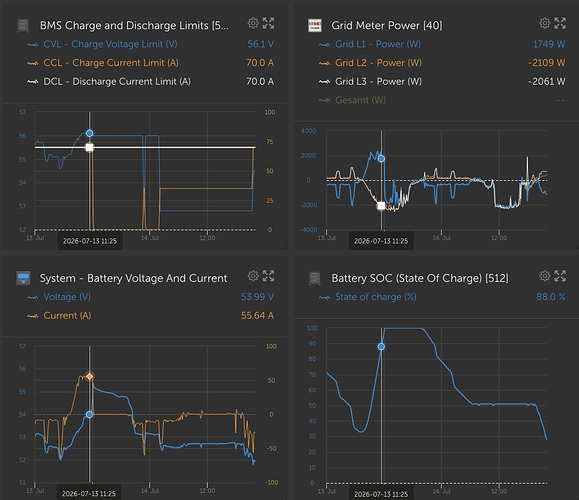Toggle CVL - Charge Voltage Limit (V) series

tap(102, 44)
